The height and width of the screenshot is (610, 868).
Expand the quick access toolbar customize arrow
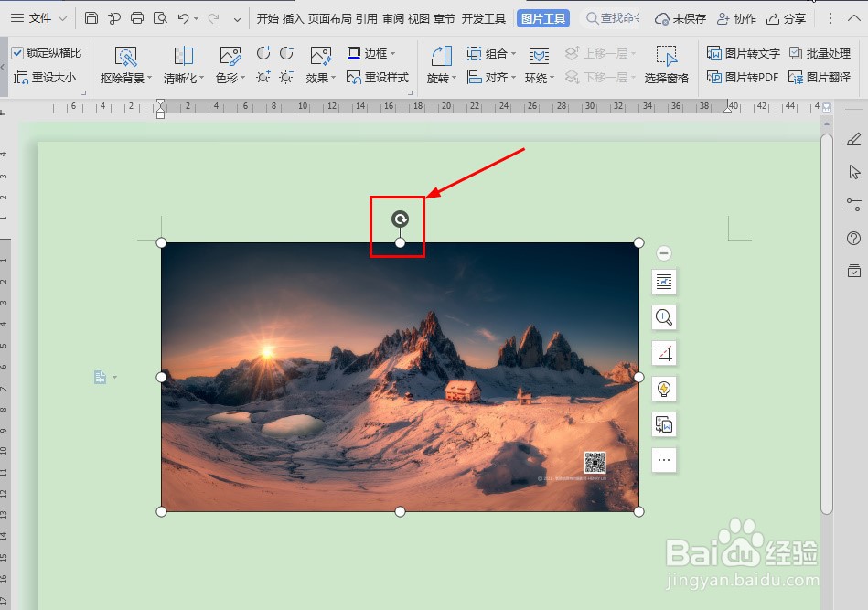pyautogui.click(x=237, y=18)
